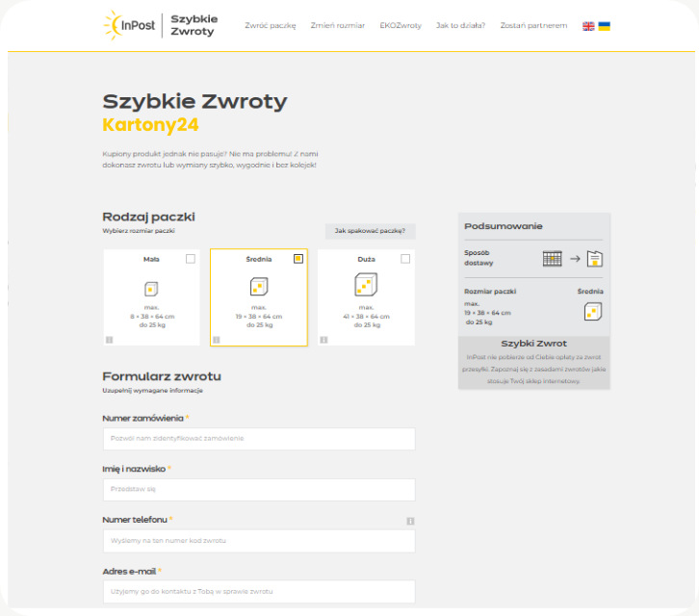Click parcel box icon in Podsumowanie
699x616 pixels.
(x=593, y=311)
